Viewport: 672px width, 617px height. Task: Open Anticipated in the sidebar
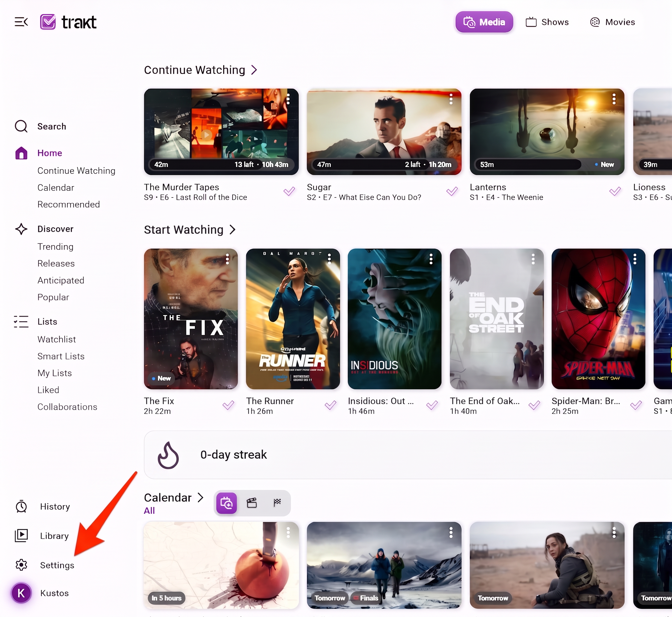click(61, 281)
